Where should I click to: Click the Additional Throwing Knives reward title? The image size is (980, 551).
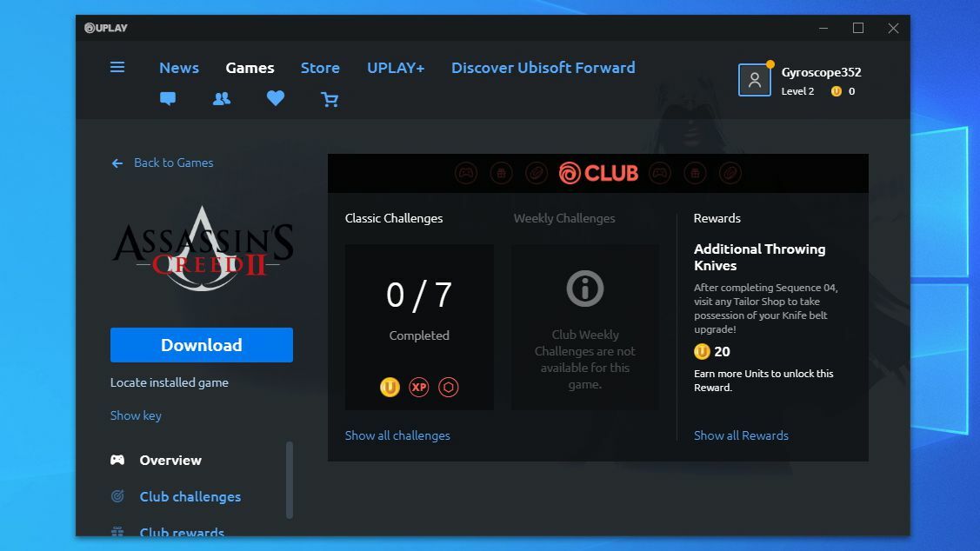tap(759, 256)
